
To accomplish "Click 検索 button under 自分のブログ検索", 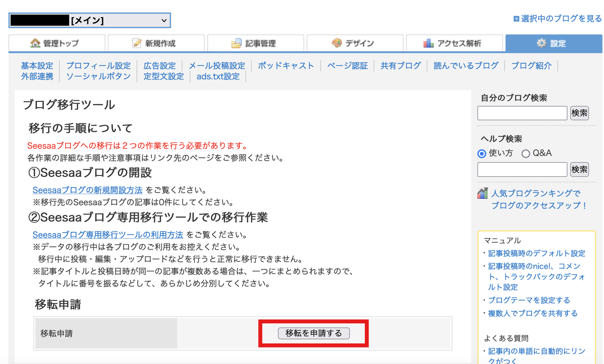I will coord(579,113).
